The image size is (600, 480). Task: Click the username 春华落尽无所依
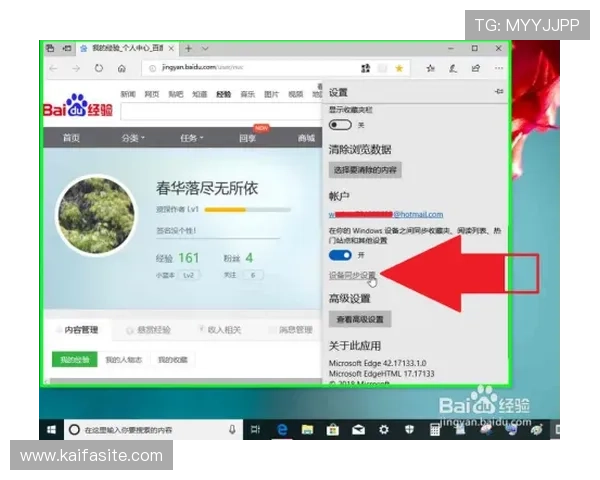(207, 188)
